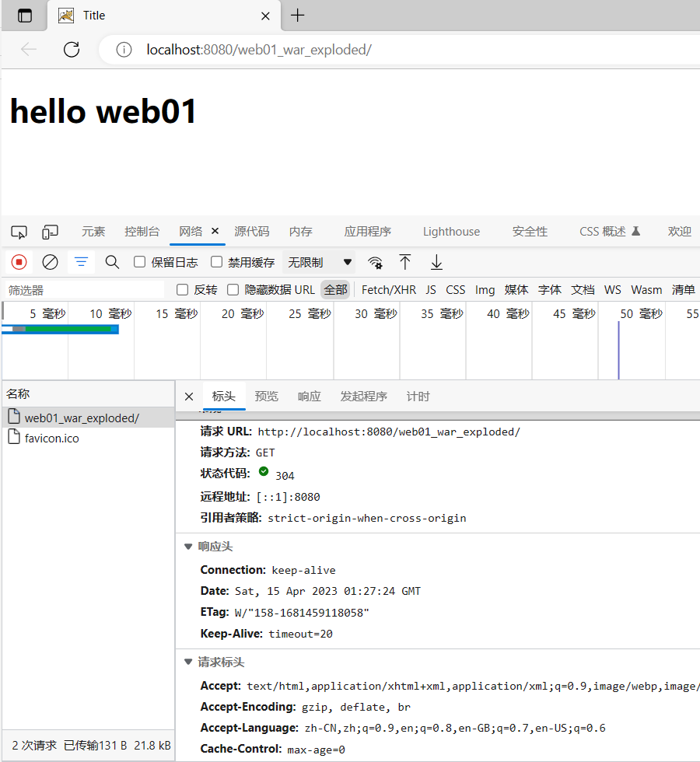This screenshot has width=700, height=762.
Task: Collapse the 响应头 section
Action: 188,547
